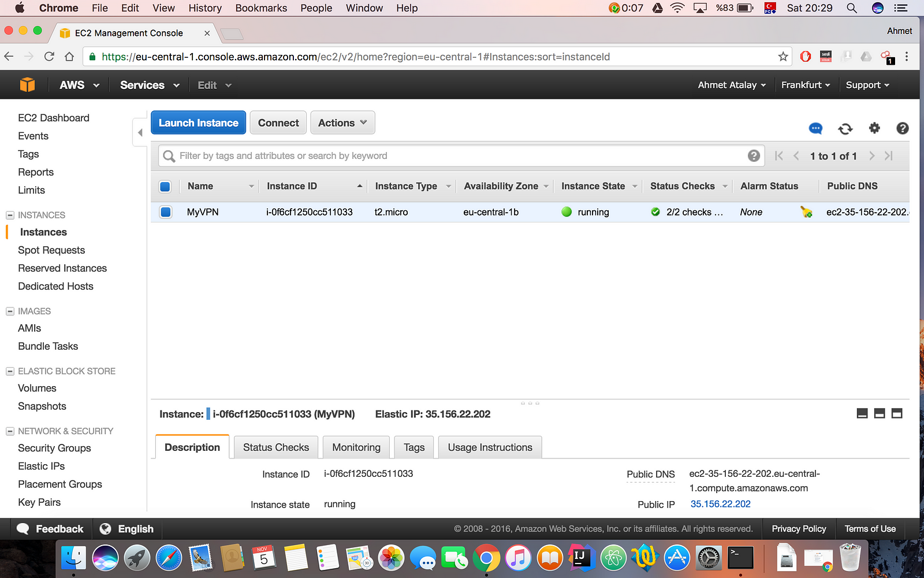This screenshot has width=924, height=578.
Task: Go to EC2 Dashboard
Action: point(54,118)
